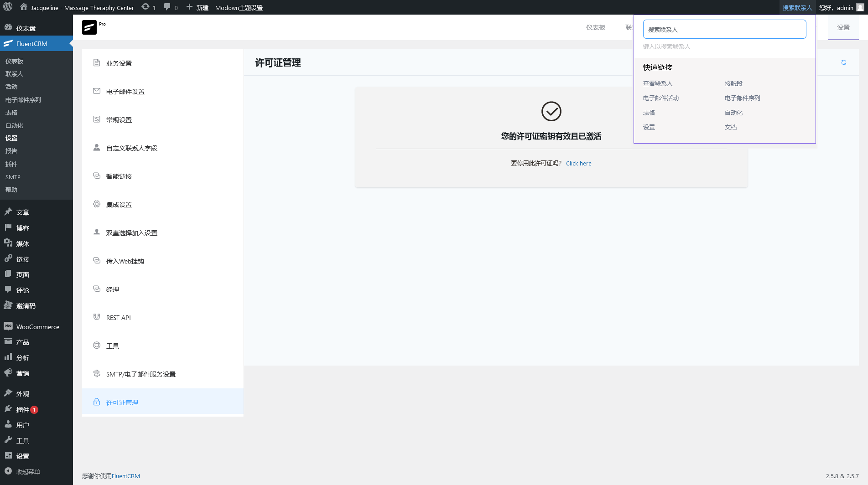Click the refresh icon beside license heading
868x485 pixels.
[844, 62]
